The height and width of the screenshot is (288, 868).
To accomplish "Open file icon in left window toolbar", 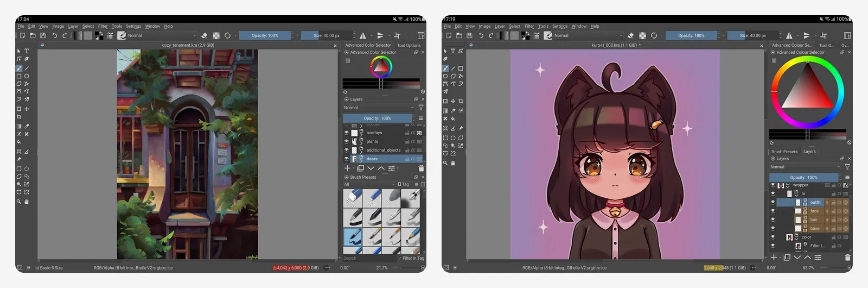I will tap(33, 35).
